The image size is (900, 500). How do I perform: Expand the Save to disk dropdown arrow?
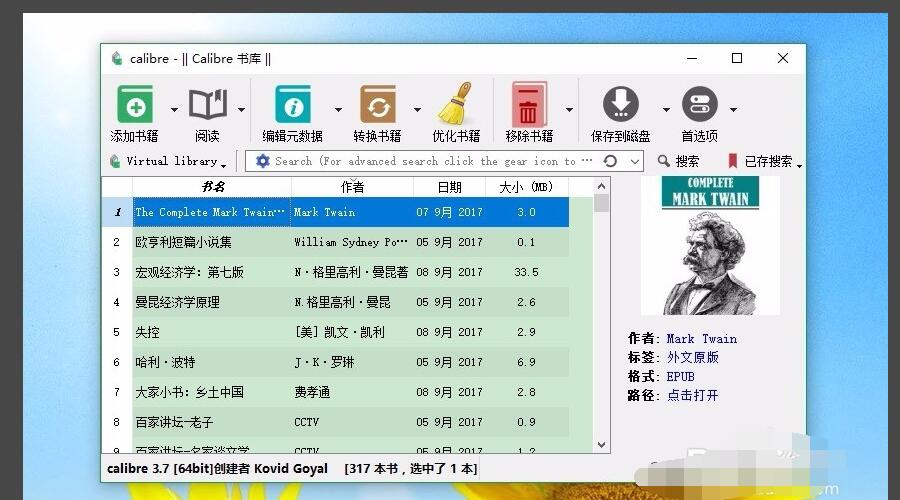[x=666, y=109]
